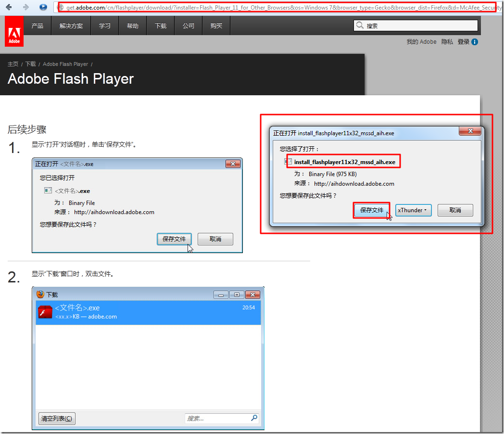
Task: Click the browser forward arrow
Action: tap(25, 7)
